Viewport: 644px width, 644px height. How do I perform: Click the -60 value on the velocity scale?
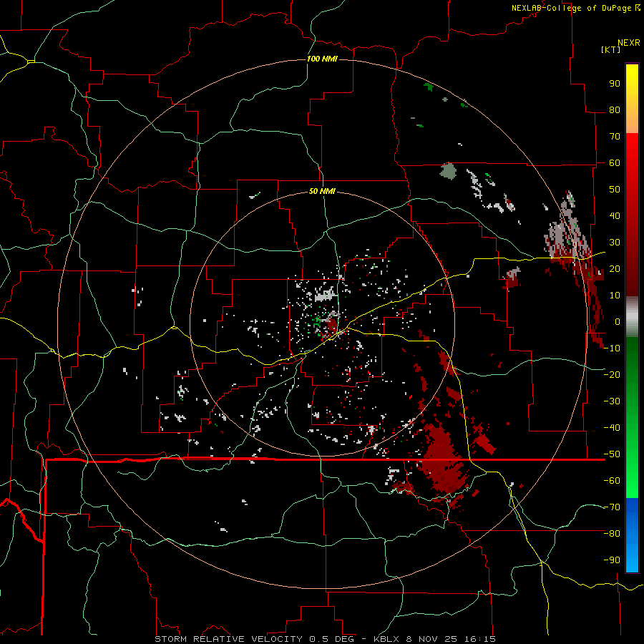pos(612,481)
